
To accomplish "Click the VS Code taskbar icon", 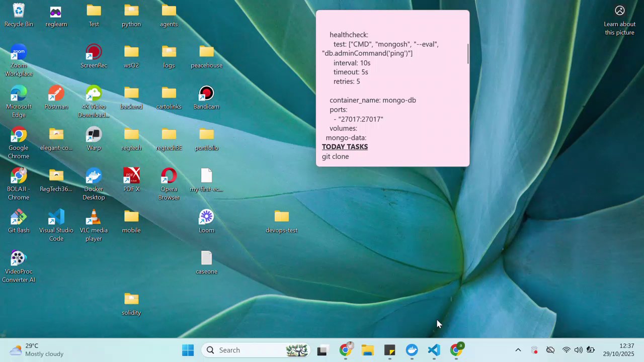I will pyautogui.click(x=434, y=350).
